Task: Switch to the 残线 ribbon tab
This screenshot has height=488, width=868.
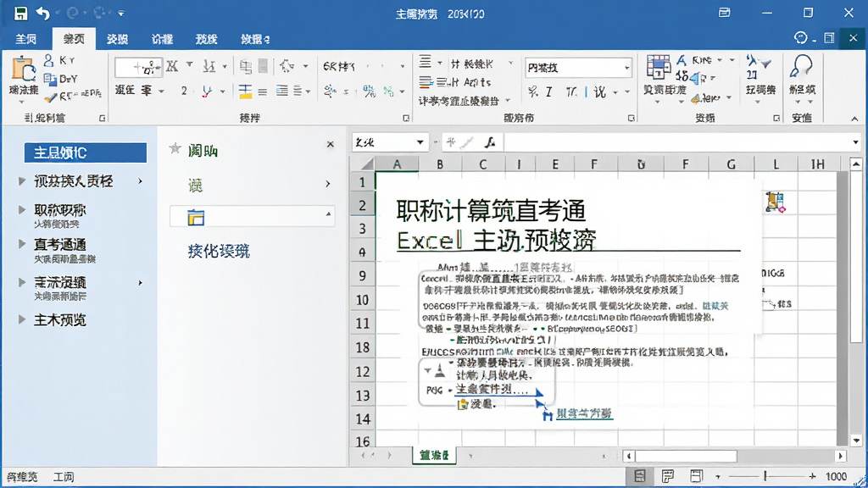Action: pyautogui.click(x=206, y=39)
